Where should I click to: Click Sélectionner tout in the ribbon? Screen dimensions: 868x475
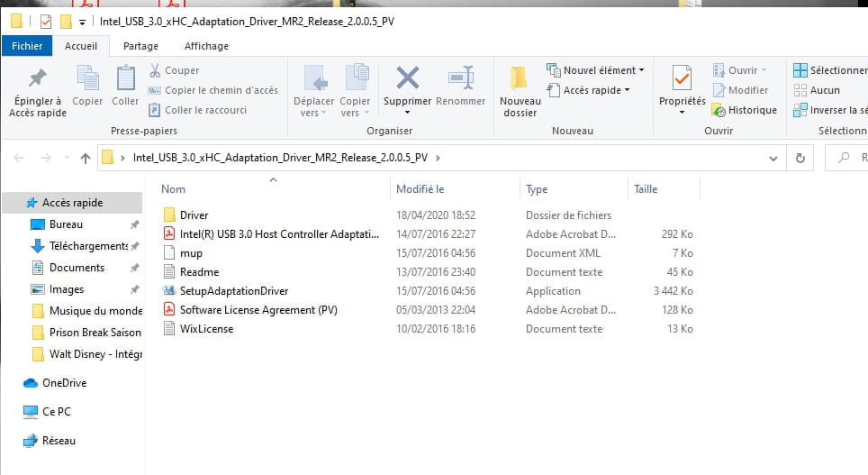point(830,70)
